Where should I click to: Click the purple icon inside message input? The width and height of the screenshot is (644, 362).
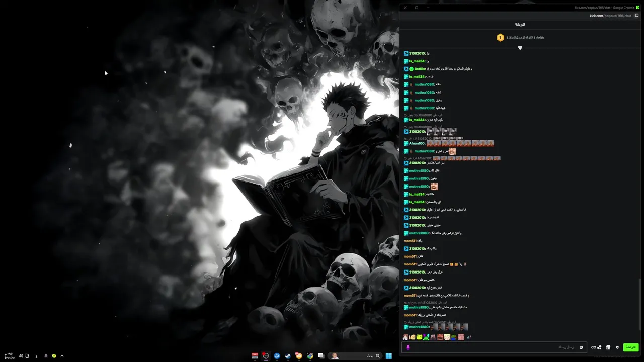(408, 347)
